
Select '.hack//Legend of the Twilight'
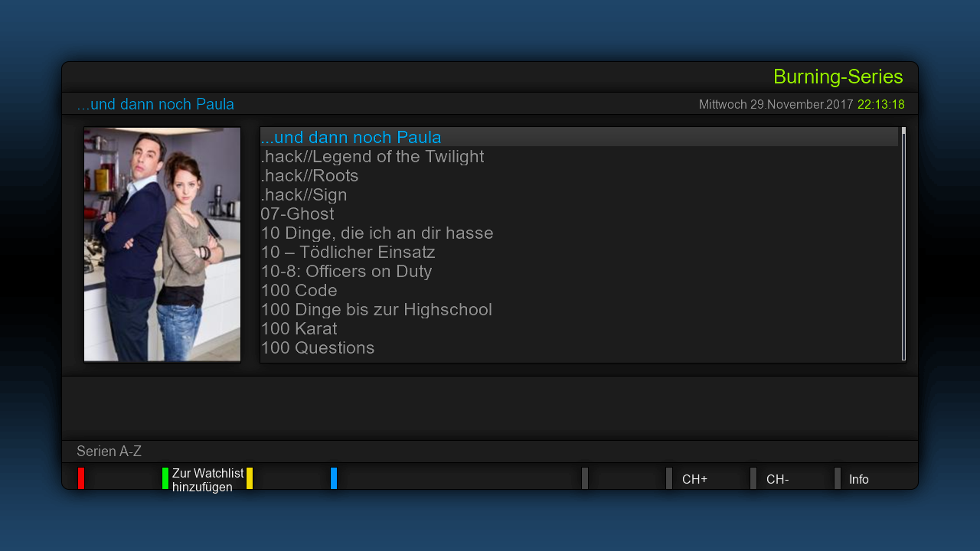click(372, 157)
